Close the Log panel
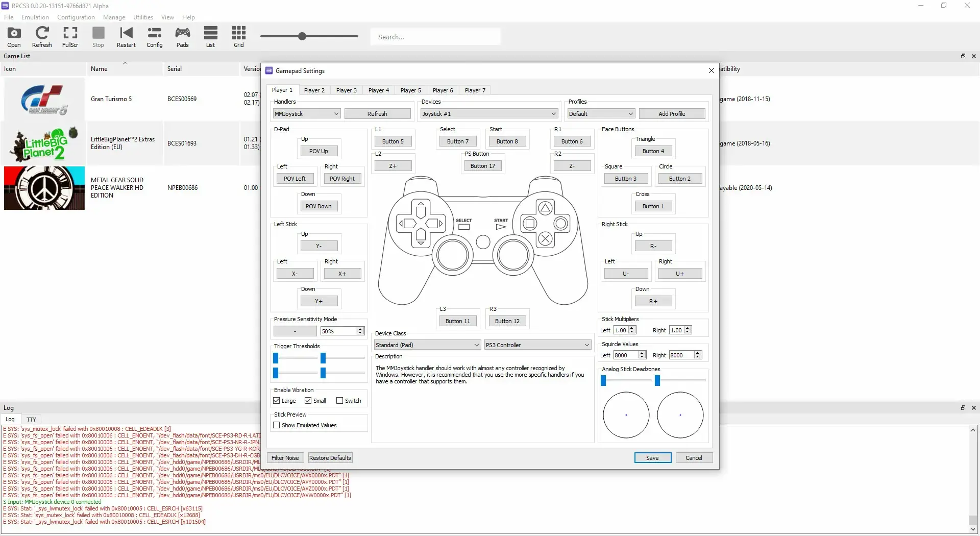Screen dimensions: 980x536 (x=973, y=408)
